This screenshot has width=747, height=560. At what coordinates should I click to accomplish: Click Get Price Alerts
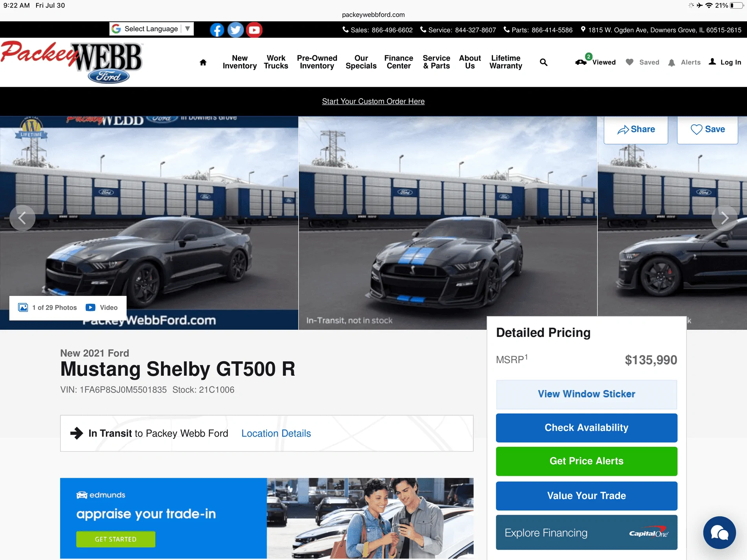point(586,461)
